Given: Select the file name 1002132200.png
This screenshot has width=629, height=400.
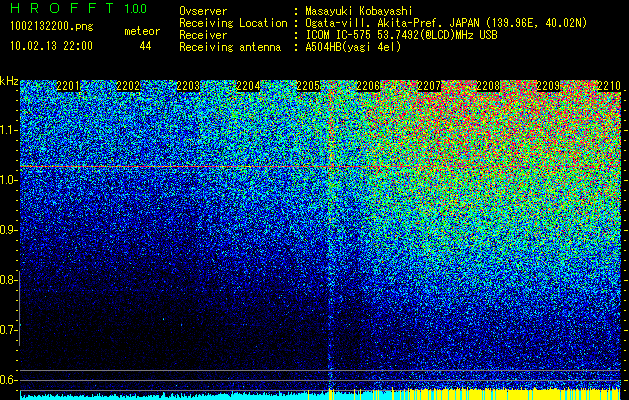Looking at the screenshot, I should 51,27.
